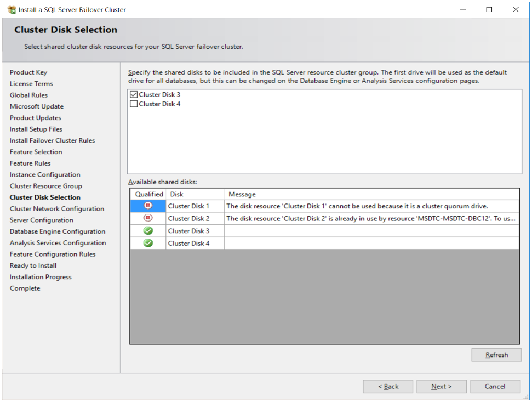
Task: Minimize the installer window
Action: tap(463, 9)
